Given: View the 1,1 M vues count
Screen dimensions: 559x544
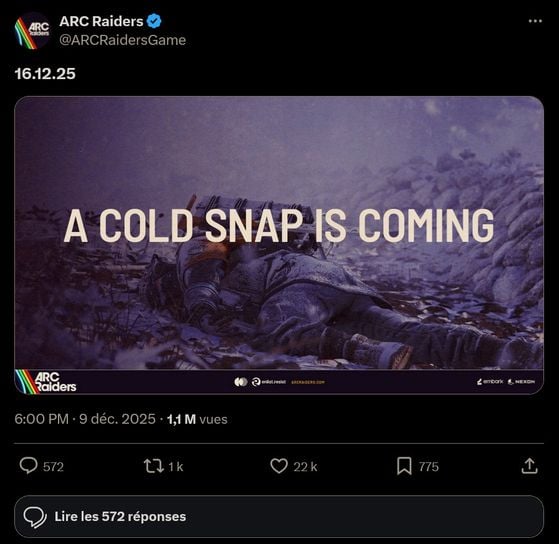Looking at the screenshot, I should pyautogui.click(x=197, y=419).
